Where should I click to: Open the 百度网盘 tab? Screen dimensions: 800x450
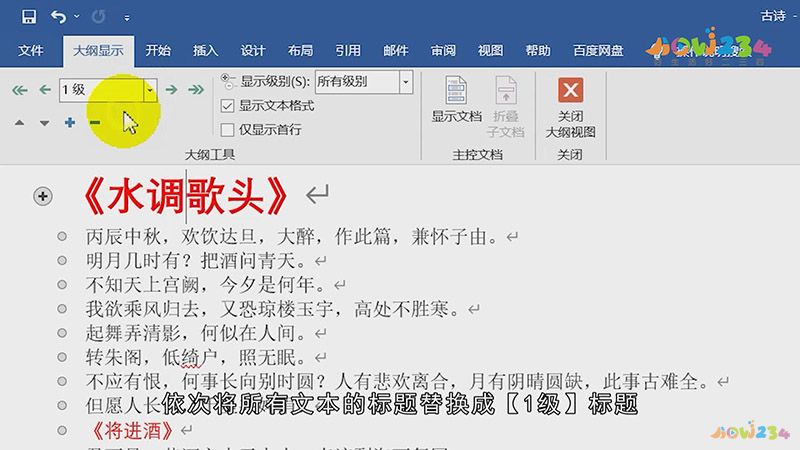pos(598,51)
